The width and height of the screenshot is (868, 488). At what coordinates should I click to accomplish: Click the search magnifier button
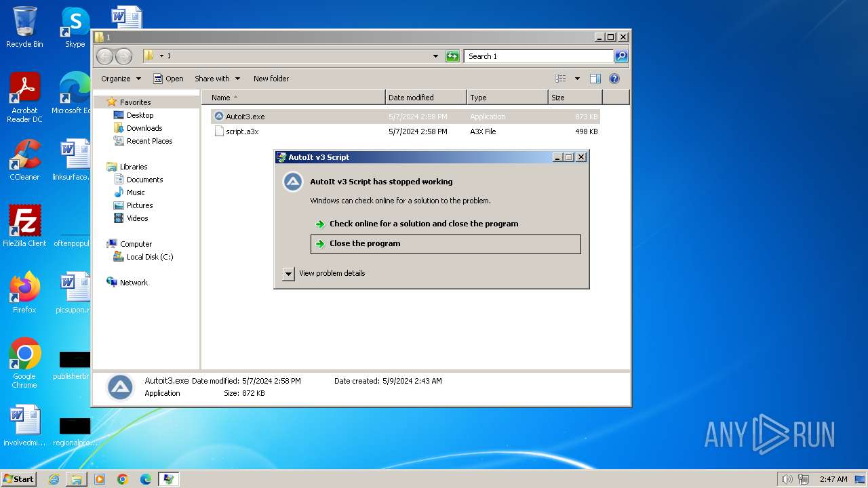click(620, 56)
